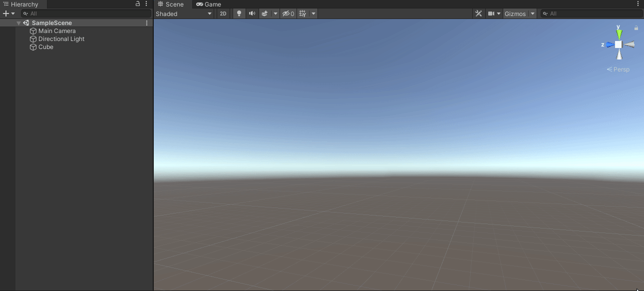Image resolution: width=644 pixels, height=291 pixels.
Task: Select the Cube object in Hierarchy
Action: point(46,47)
